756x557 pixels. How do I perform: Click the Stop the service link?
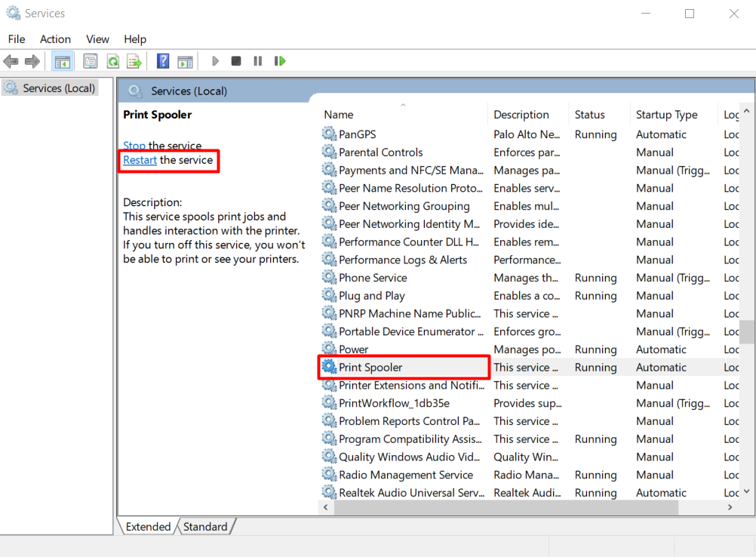[134, 146]
